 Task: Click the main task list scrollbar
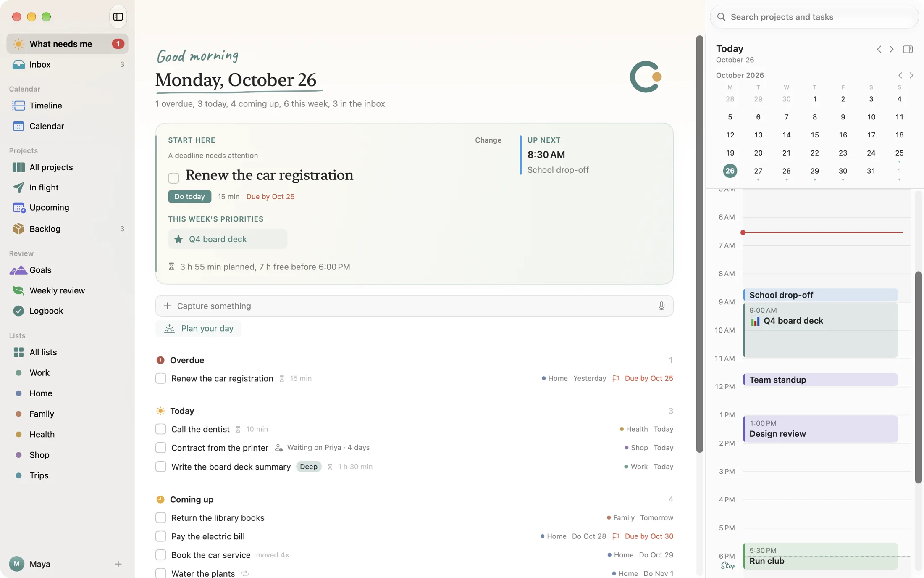click(699, 244)
